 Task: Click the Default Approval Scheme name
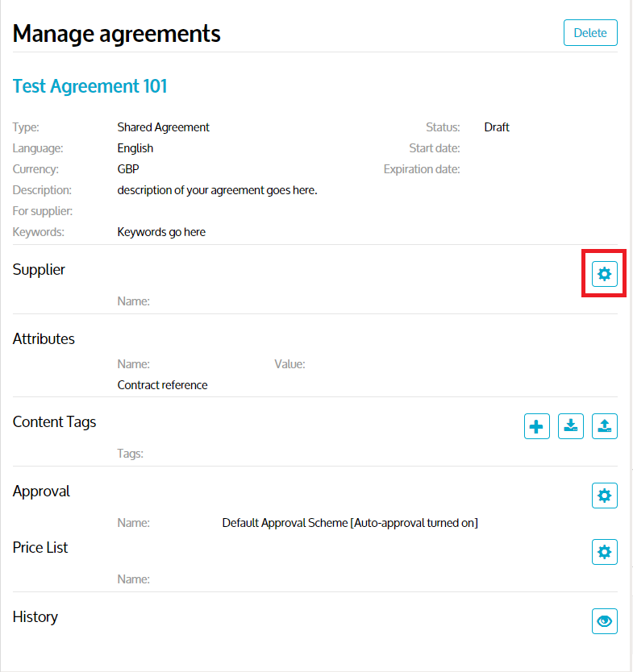[350, 523]
